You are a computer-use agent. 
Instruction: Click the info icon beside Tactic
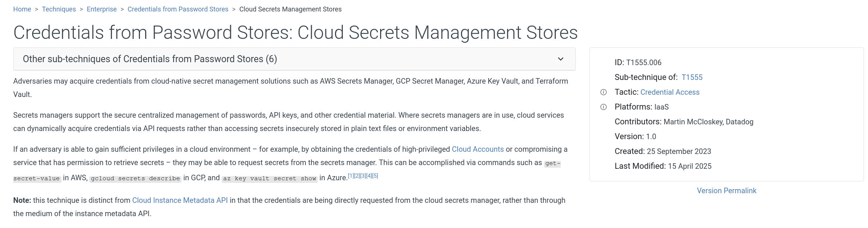tap(604, 92)
